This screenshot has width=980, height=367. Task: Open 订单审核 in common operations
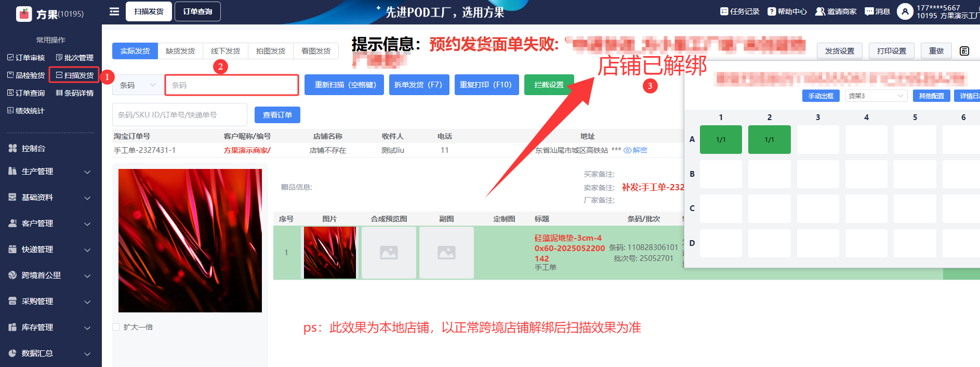point(26,58)
